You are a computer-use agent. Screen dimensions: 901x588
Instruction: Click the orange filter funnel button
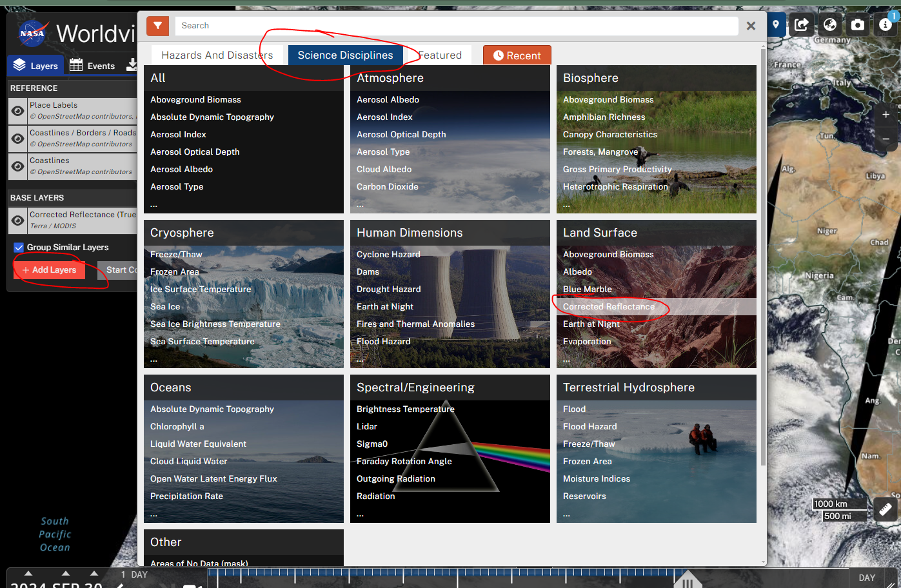coord(157,26)
